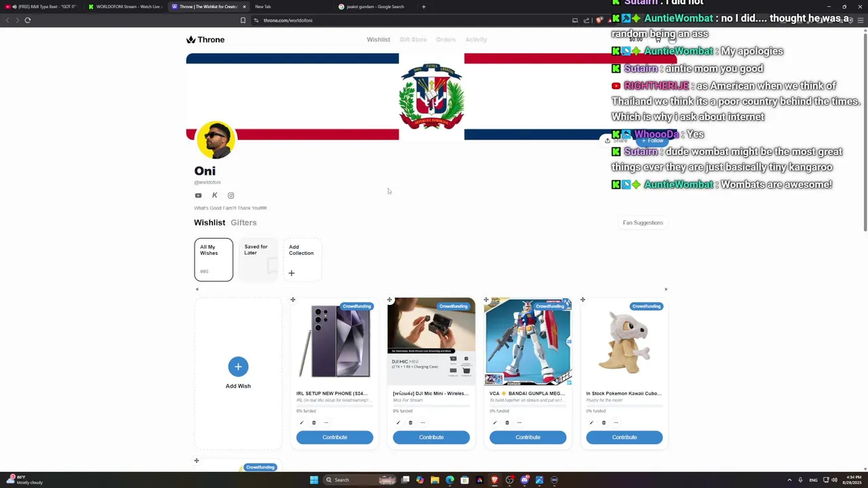Edit the Pokemon Kawaii Cubone wish
Image resolution: width=868 pixels, height=488 pixels.
click(591, 422)
